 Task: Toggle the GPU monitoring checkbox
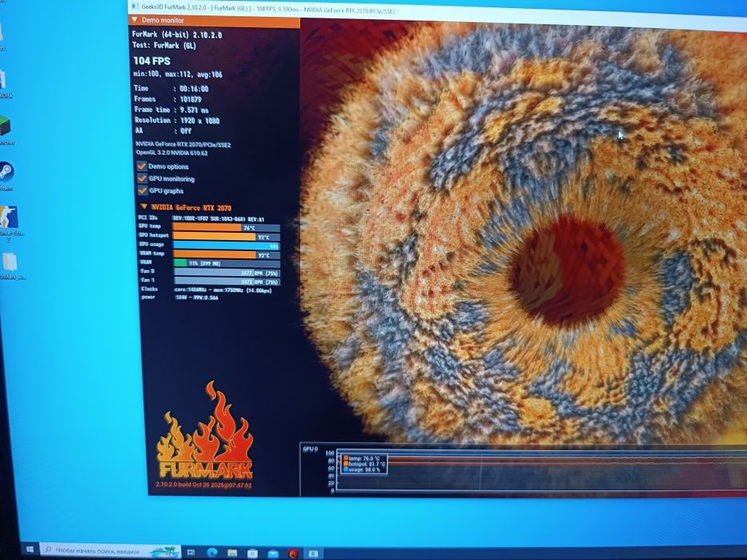coord(142,178)
